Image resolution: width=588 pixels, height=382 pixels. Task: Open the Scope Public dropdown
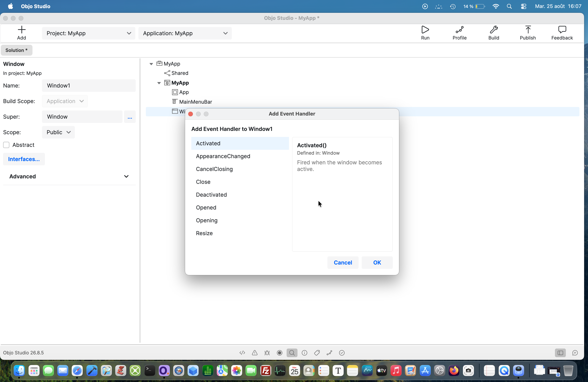(58, 132)
